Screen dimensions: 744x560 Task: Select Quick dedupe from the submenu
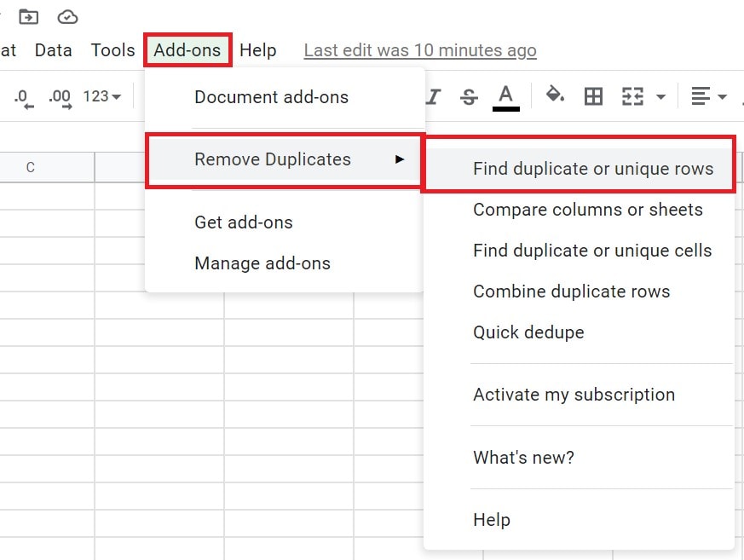coord(528,332)
